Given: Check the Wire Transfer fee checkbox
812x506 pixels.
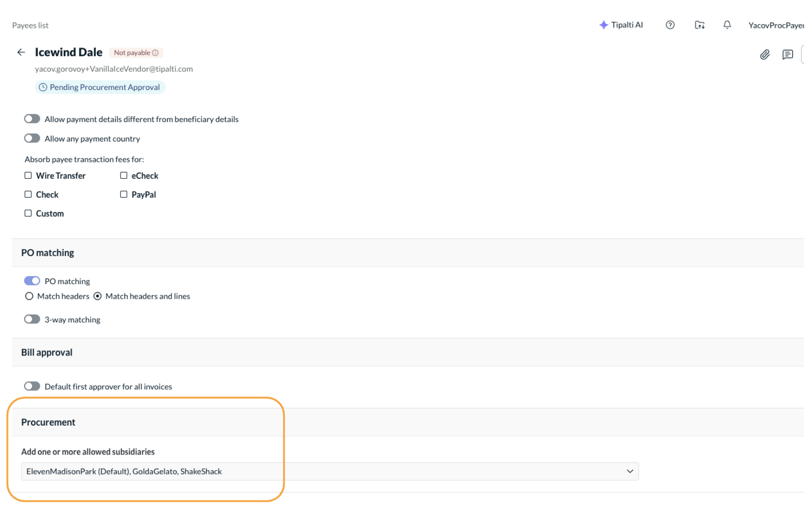Looking at the screenshot, I should click(x=28, y=175).
